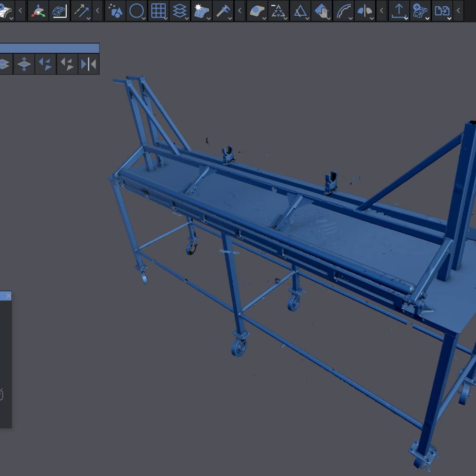Click the gray scattered triangles icon
This screenshot has height=476, width=476.
(x=67, y=64)
